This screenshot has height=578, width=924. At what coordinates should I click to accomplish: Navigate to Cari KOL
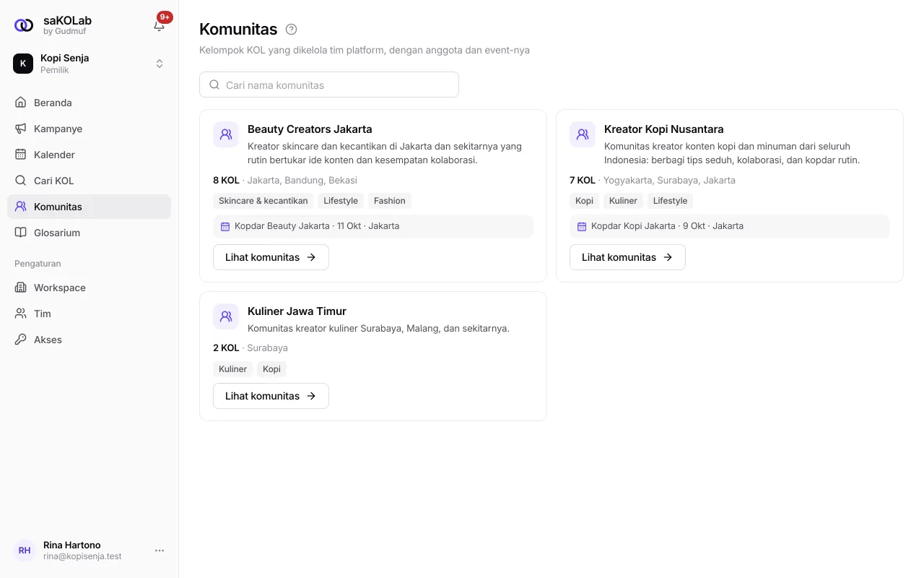click(x=89, y=181)
